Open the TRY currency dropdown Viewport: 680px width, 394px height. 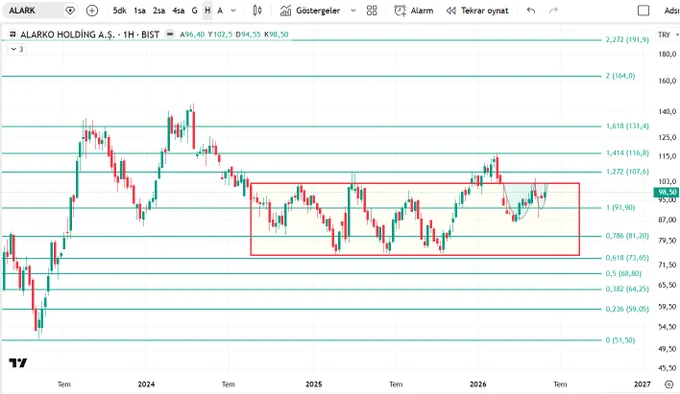coord(668,35)
